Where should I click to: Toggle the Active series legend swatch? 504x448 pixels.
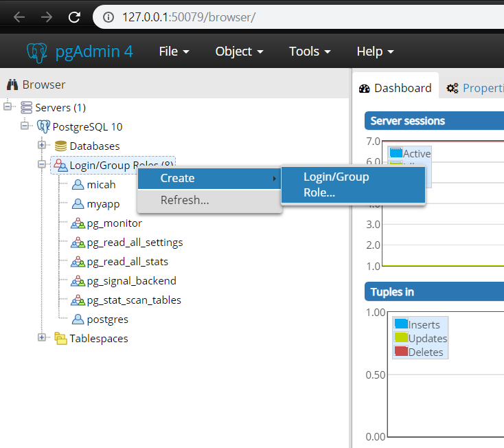(396, 153)
